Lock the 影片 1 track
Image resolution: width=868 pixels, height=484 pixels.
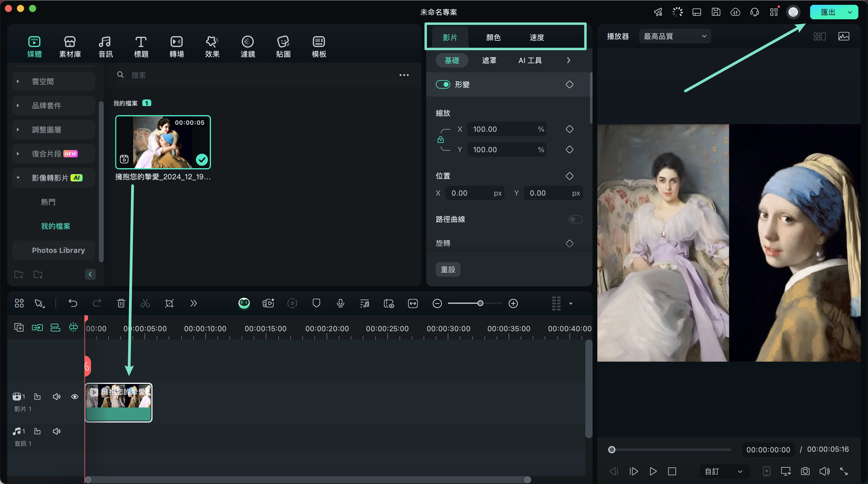click(37, 397)
